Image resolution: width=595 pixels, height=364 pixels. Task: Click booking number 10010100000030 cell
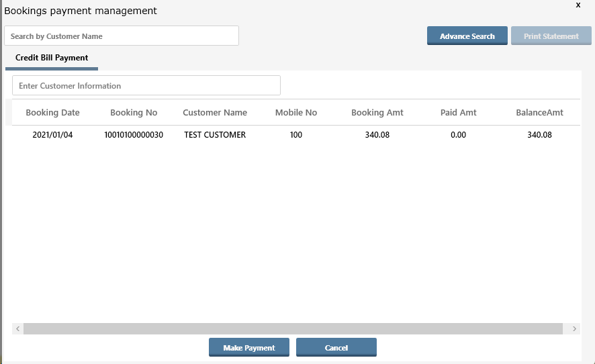tap(134, 135)
